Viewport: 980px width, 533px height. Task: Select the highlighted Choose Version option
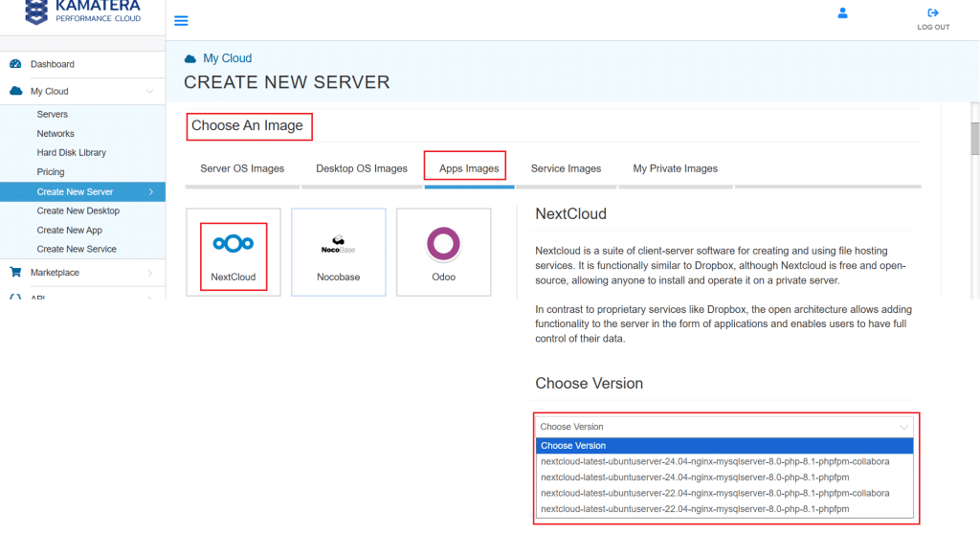pyautogui.click(x=724, y=446)
